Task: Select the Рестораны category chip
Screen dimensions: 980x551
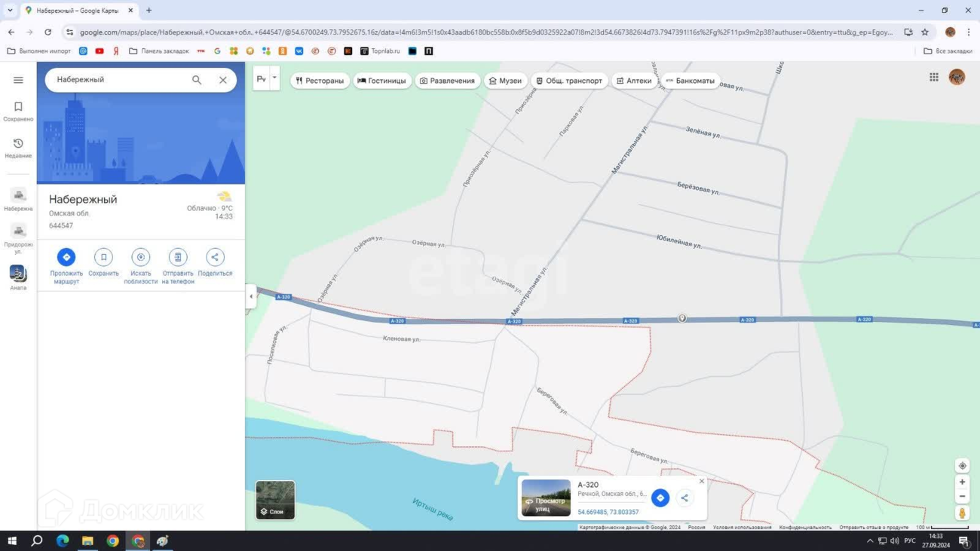Action: [320, 81]
